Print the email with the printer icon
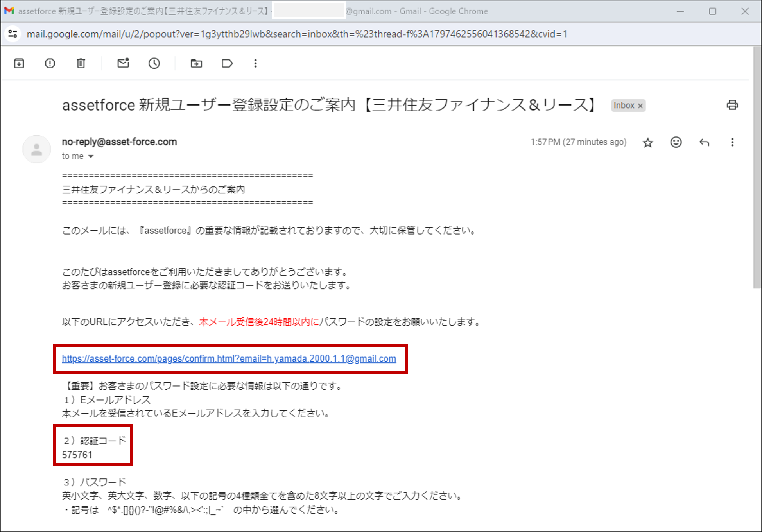 click(x=732, y=105)
